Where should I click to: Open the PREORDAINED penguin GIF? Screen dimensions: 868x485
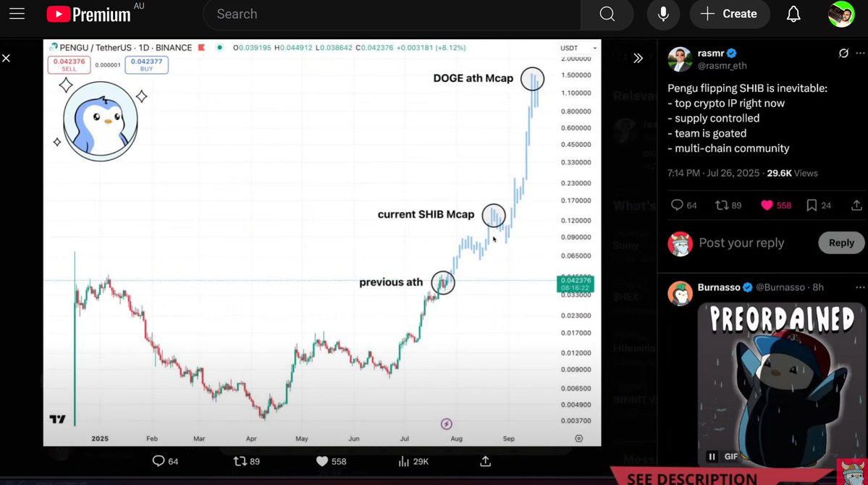780,385
